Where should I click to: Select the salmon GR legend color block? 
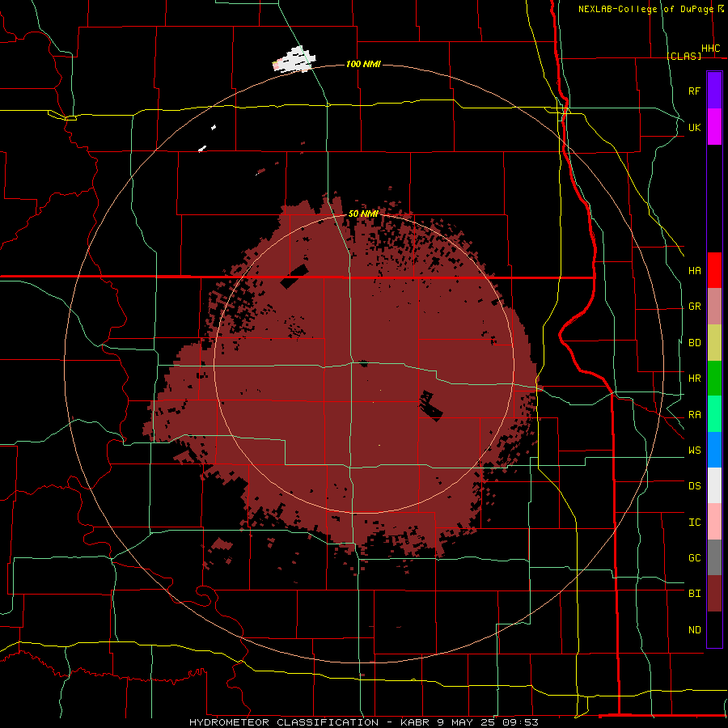click(714, 307)
